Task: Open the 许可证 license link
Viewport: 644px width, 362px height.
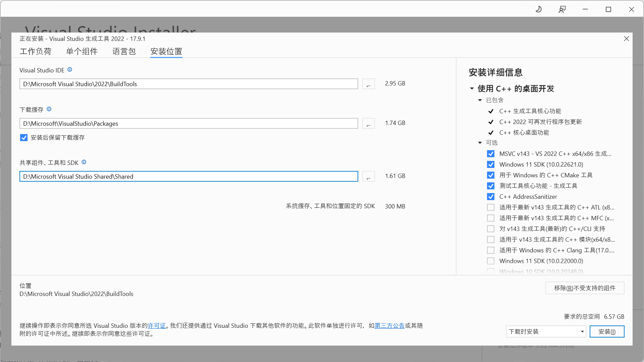Action: [x=157, y=326]
